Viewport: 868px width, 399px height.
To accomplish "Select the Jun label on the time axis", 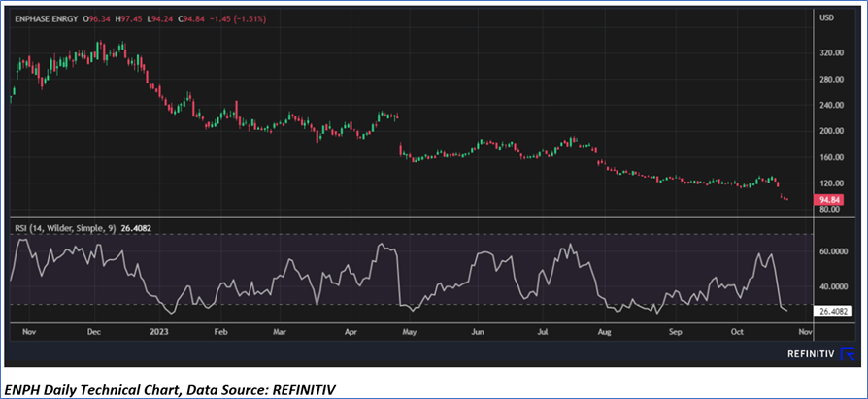I will click(477, 331).
